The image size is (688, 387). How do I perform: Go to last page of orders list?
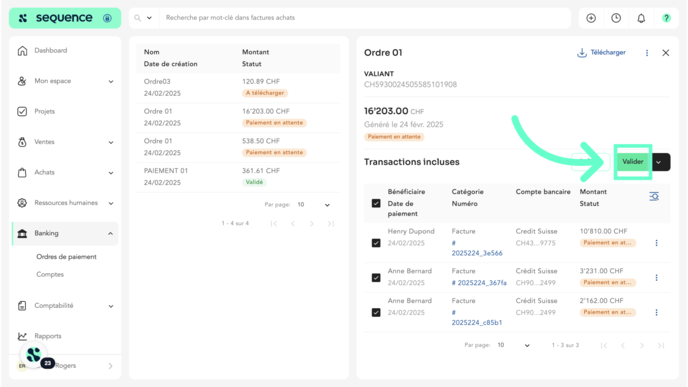pyautogui.click(x=330, y=224)
